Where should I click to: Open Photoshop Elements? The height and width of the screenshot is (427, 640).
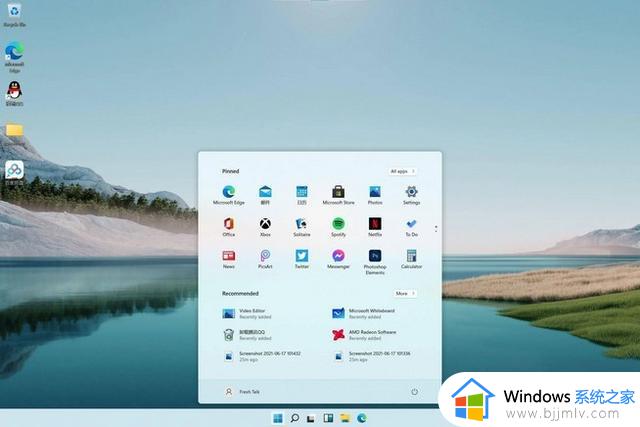point(375,262)
